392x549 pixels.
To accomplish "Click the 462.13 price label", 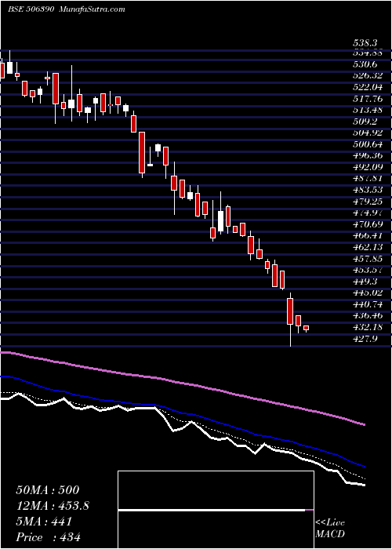I will (x=368, y=247).
